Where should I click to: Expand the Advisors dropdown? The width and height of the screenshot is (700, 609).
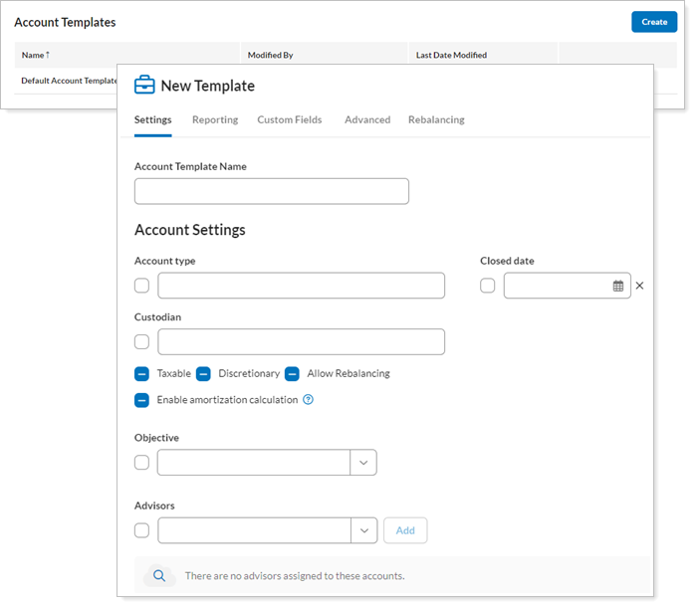point(363,530)
